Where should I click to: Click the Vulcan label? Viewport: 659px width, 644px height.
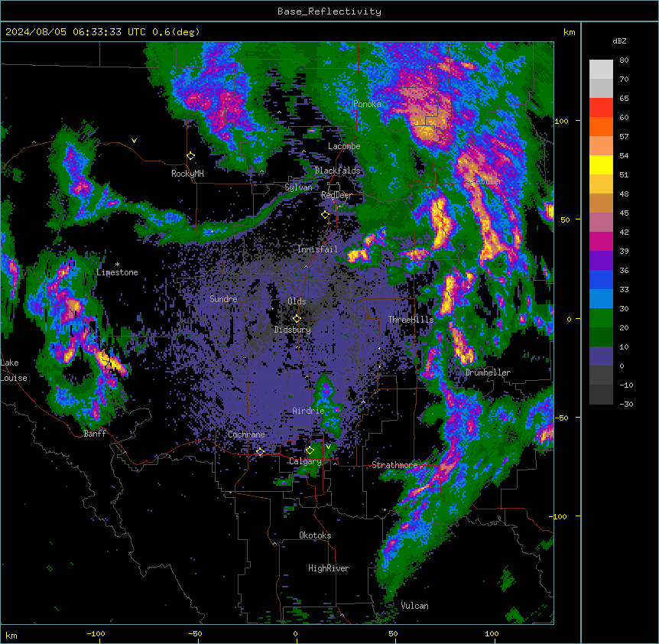(x=414, y=606)
